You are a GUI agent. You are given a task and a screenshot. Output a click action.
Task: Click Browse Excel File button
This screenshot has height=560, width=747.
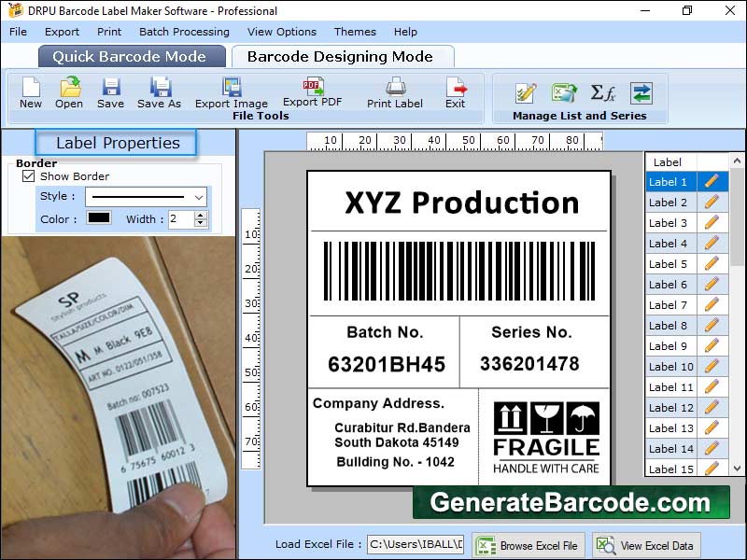pos(529,545)
